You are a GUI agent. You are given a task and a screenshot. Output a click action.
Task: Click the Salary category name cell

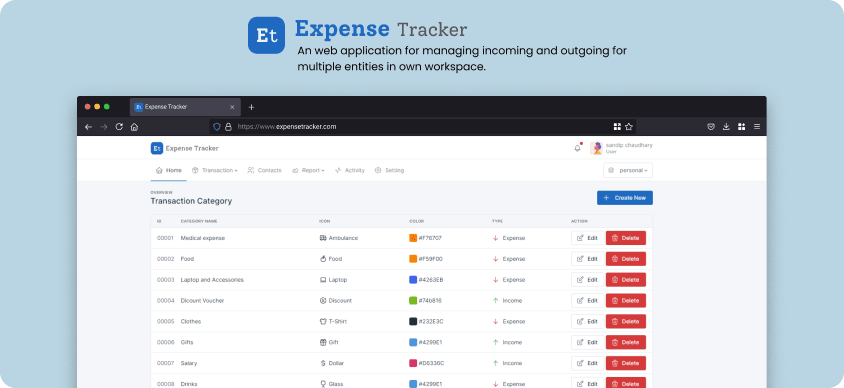coord(189,363)
